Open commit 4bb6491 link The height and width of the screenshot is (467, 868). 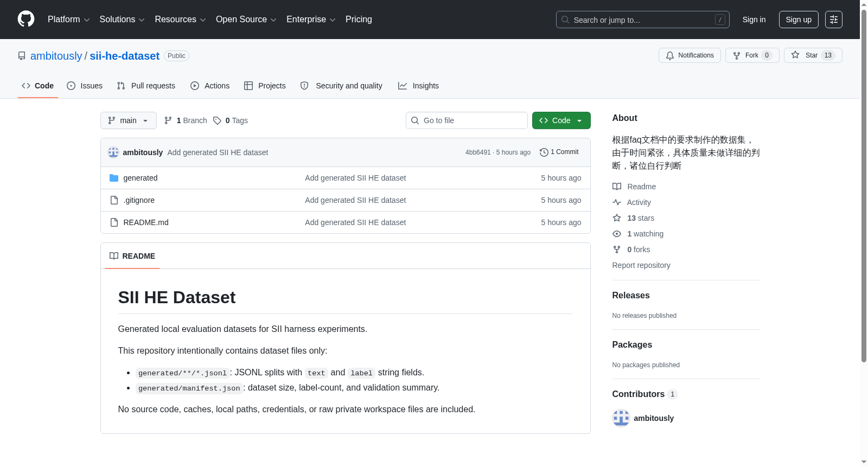(478, 152)
